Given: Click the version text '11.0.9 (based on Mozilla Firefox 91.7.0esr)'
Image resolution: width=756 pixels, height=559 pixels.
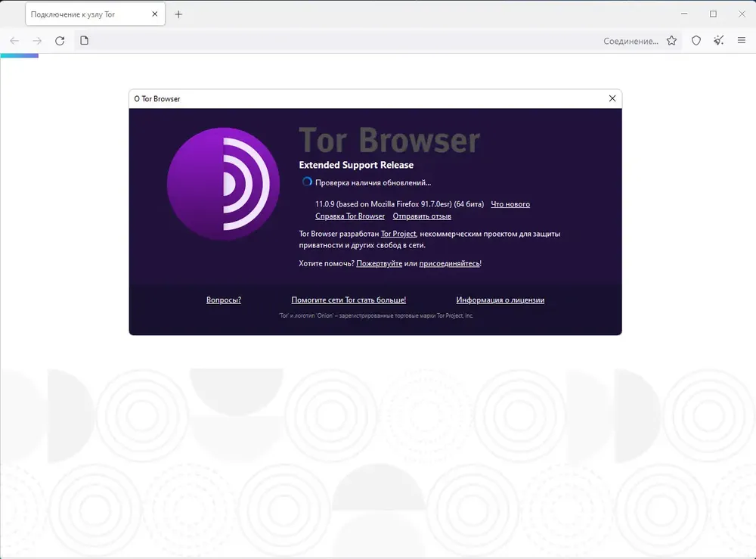Looking at the screenshot, I should pos(384,204).
